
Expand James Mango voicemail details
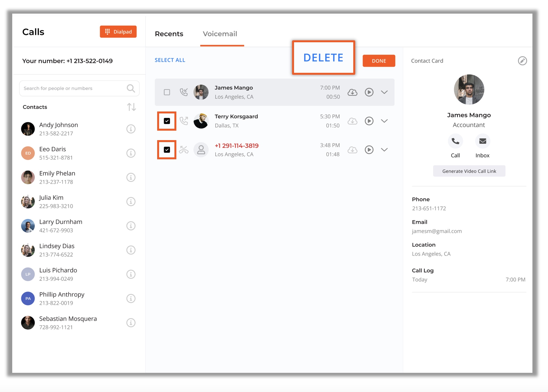click(x=384, y=92)
